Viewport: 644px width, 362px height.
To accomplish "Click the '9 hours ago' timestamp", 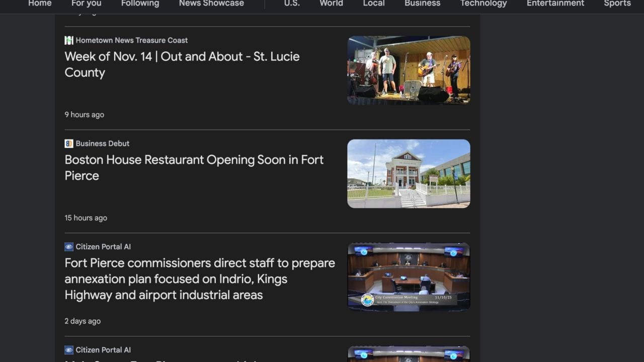I will (x=85, y=115).
